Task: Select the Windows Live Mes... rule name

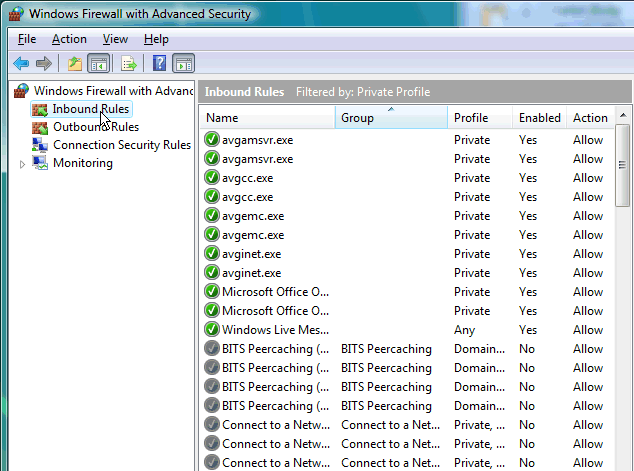Action: (275, 330)
